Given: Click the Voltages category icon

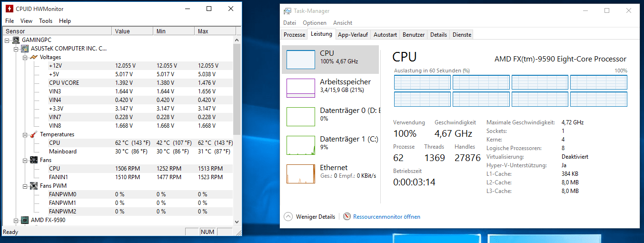Looking at the screenshot, I should [33, 57].
